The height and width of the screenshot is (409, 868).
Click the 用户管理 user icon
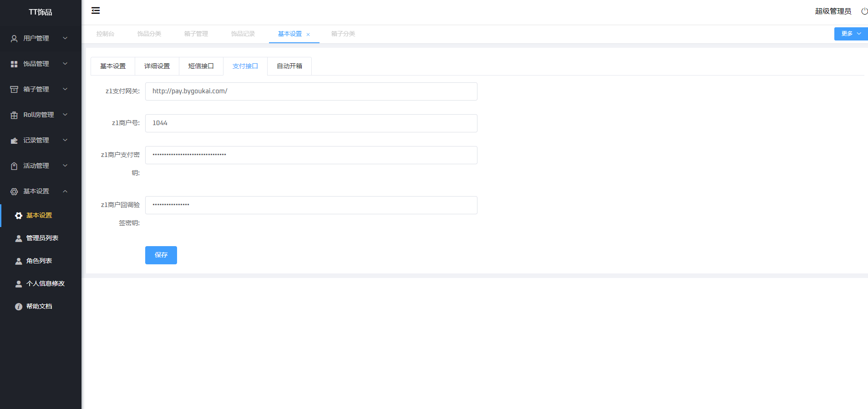(14, 39)
